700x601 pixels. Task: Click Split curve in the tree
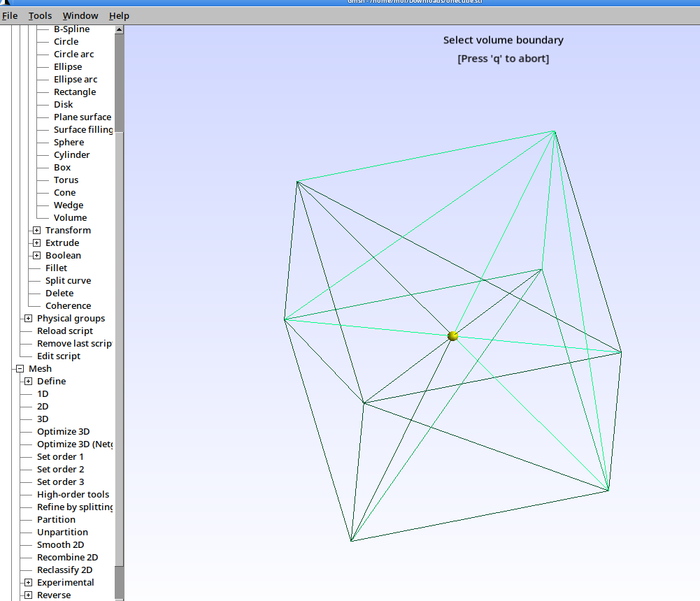pyautogui.click(x=69, y=280)
